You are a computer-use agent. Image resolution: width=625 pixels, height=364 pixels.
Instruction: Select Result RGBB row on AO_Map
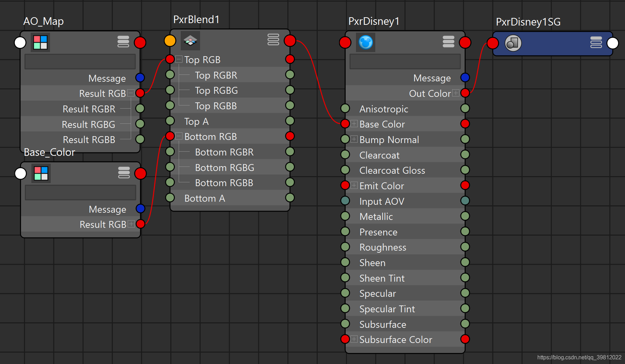coord(80,140)
